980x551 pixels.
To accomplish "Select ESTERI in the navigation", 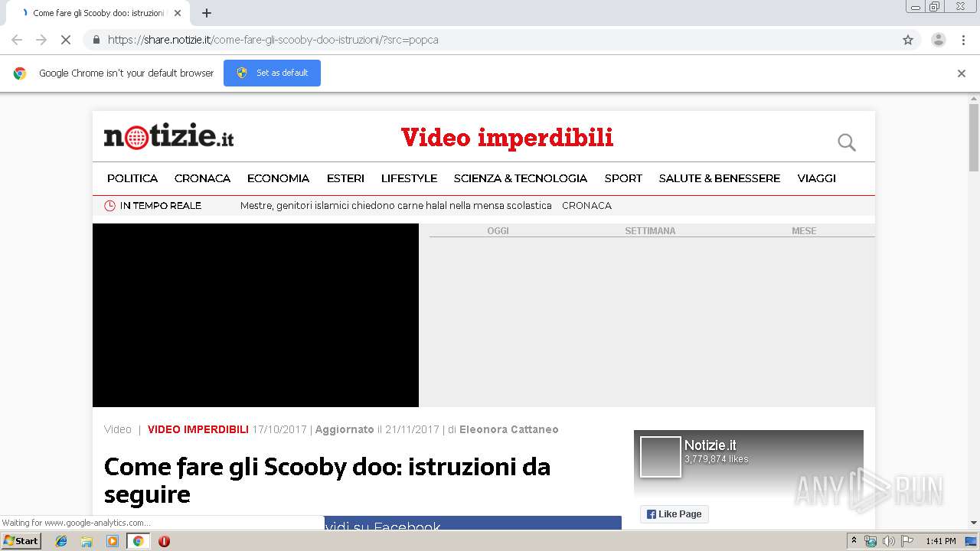I will pyautogui.click(x=345, y=178).
